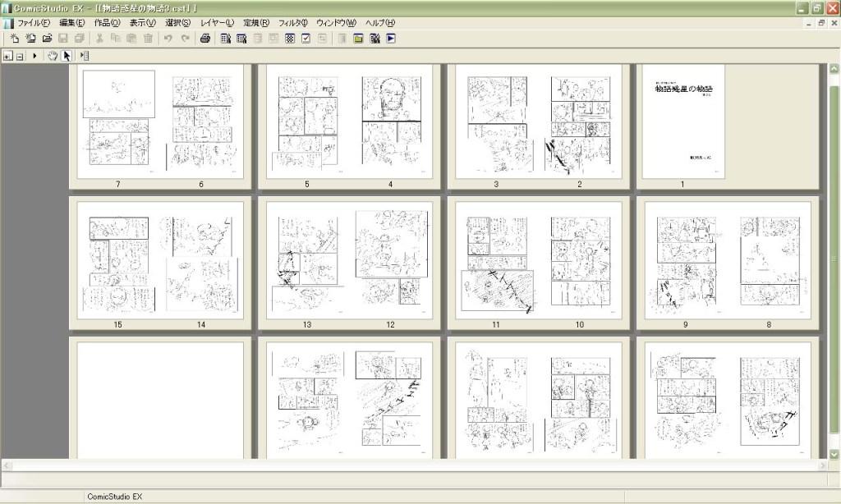Viewport: 841px width, 504px height.
Task: Click the vertical scrollbar down arrow
Action: point(834,454)
